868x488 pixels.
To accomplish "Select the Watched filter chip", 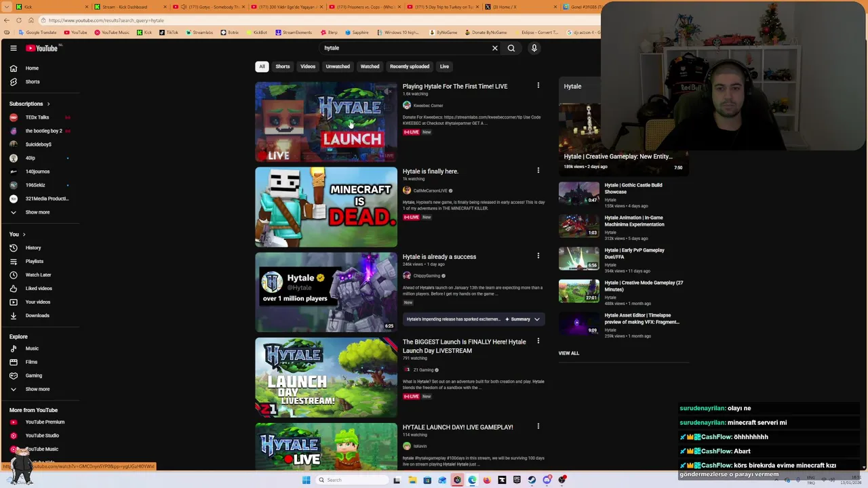I will [x=370, y=66].
